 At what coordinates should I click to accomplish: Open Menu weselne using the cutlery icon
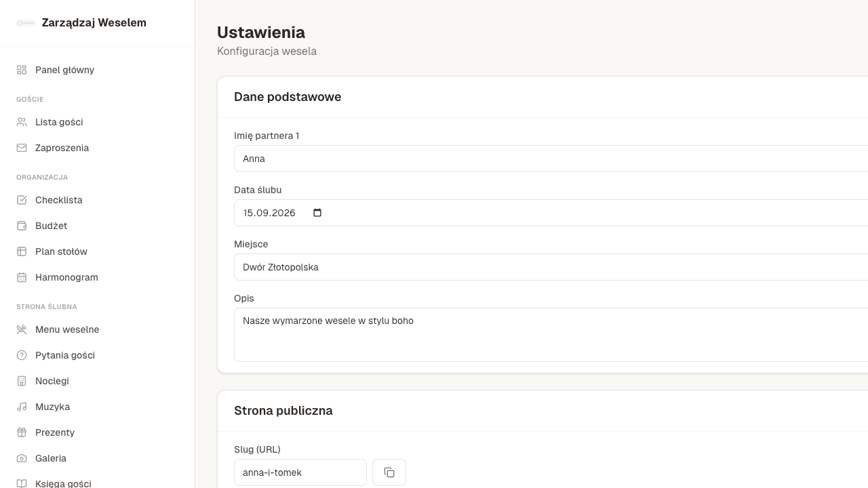(21, 329)
